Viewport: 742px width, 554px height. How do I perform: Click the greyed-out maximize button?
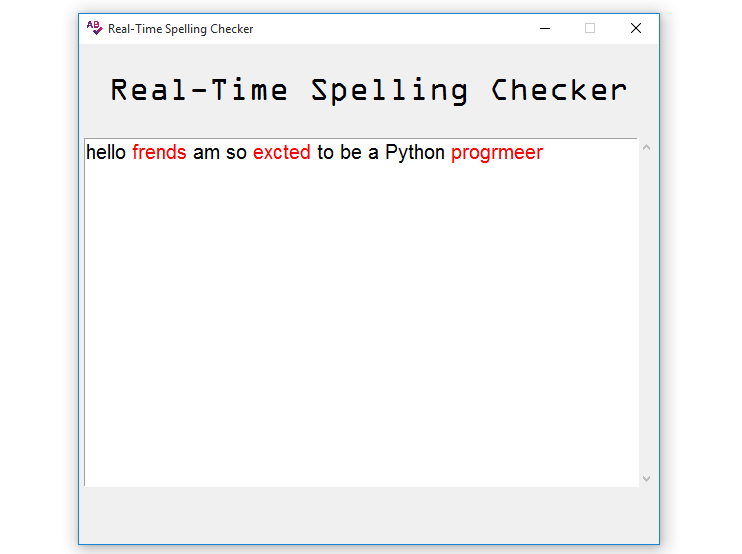(590, 29)
